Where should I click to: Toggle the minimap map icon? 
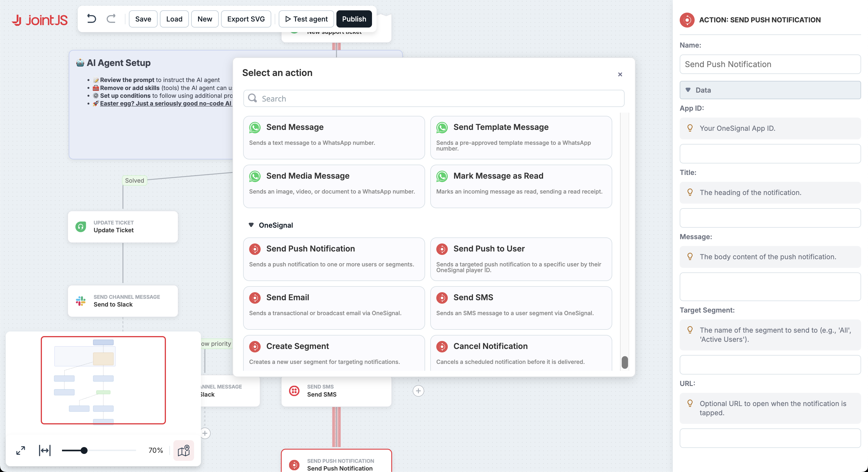184,450
